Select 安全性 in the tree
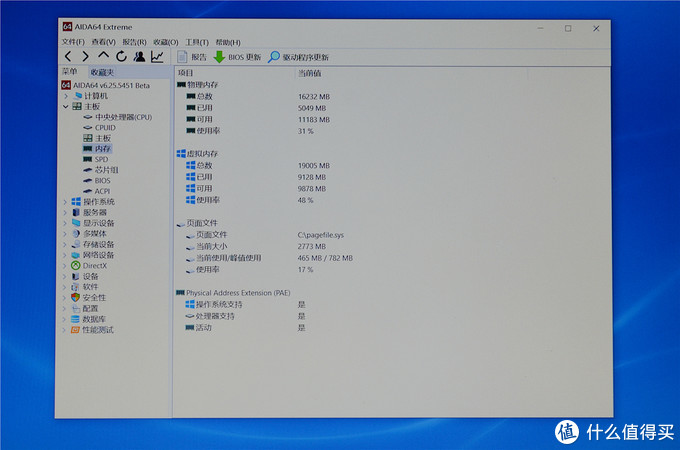The height and width of the screenshot is (450, 680). 95,297
